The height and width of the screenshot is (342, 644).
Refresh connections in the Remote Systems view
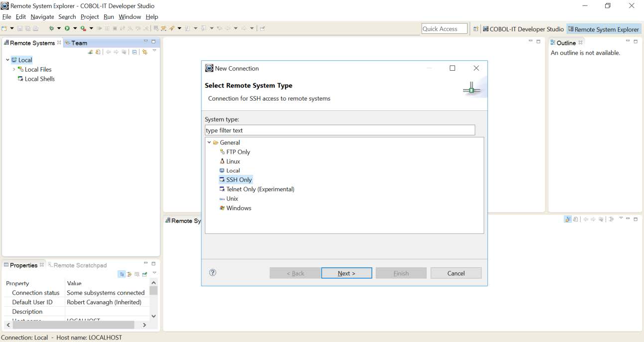point(98,51)
